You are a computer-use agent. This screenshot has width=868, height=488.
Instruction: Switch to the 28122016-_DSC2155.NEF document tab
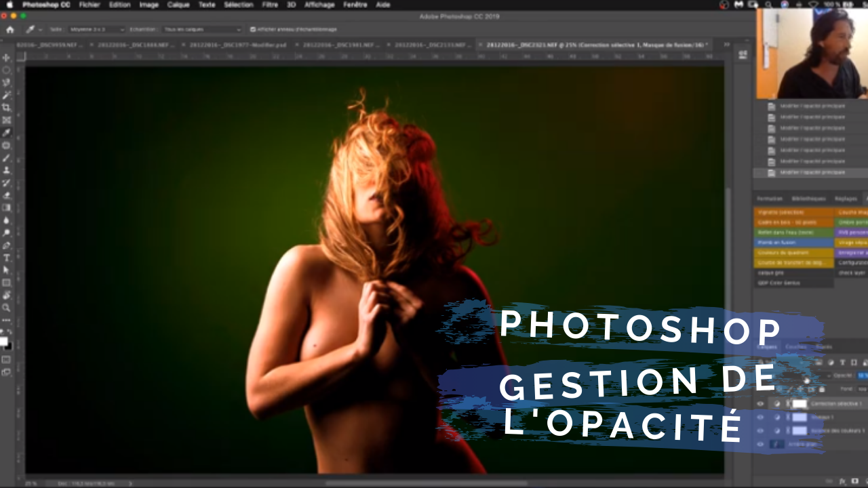(431, 45)
